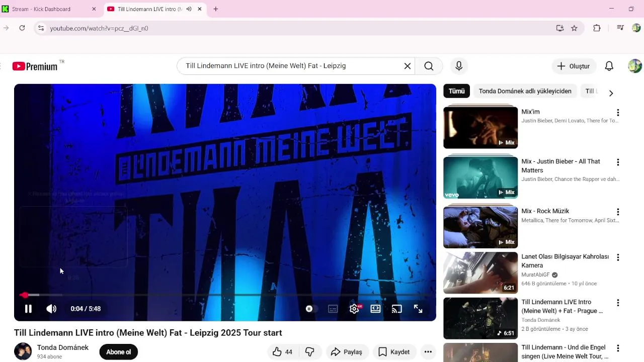Open video settings gear icon

(354, 309)
